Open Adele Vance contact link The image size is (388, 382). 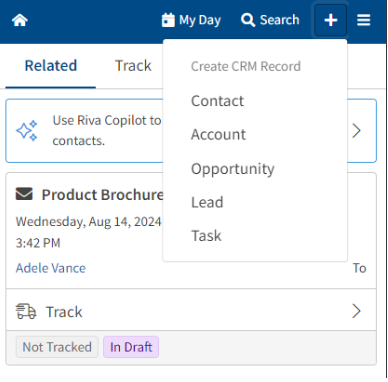point(51,268)
